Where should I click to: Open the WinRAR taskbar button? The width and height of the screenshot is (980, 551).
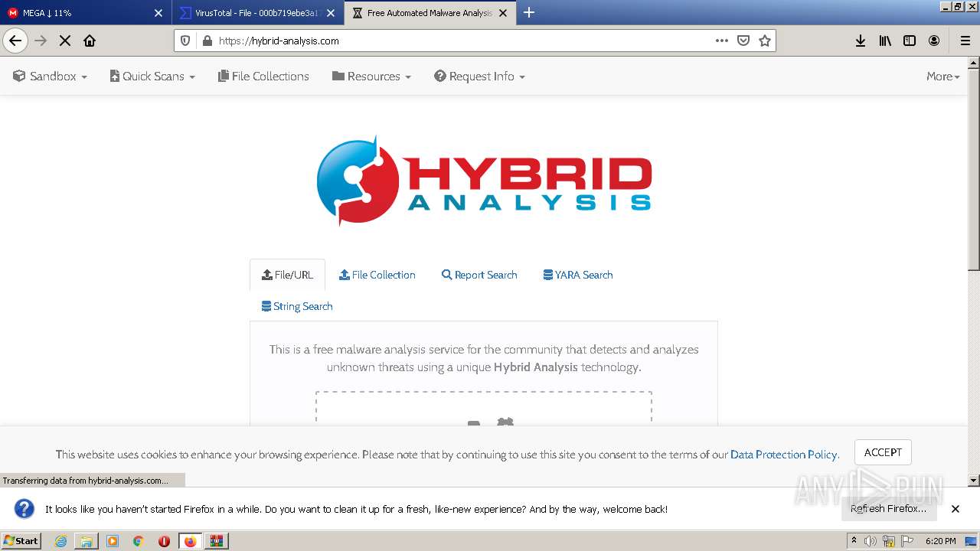coord(216,541)
